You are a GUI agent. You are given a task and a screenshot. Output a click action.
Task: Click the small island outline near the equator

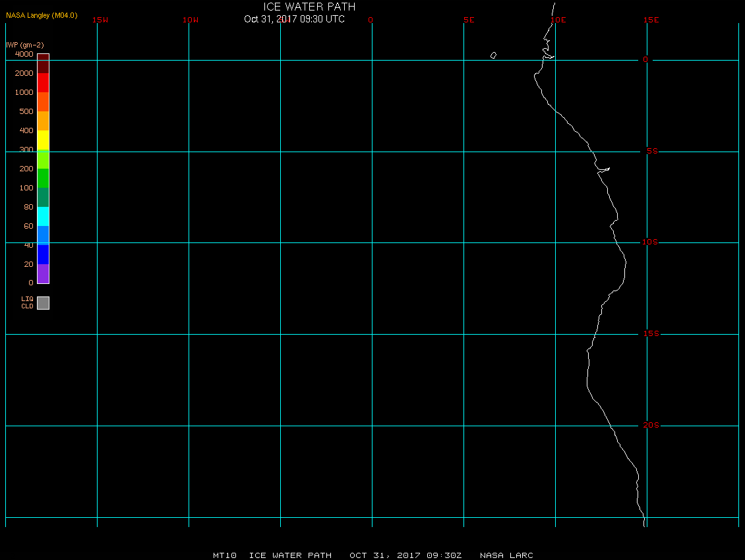[x=493, y=55]
